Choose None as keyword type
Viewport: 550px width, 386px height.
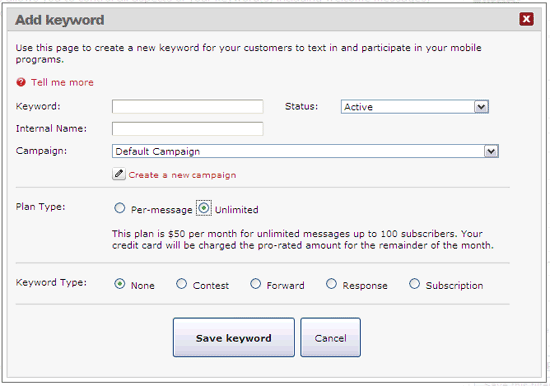click(x=120, y=284)
